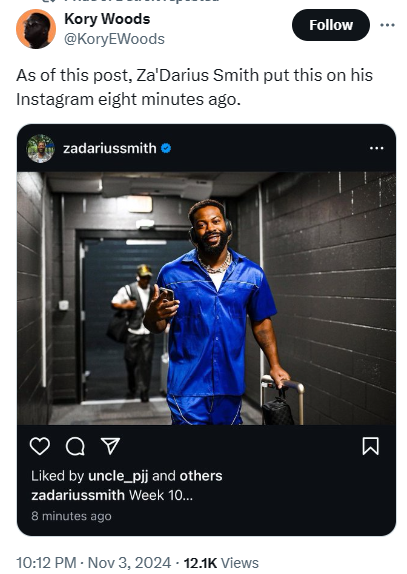
Task: Toggle the bookmark save icon
Action: click(370, 446)
